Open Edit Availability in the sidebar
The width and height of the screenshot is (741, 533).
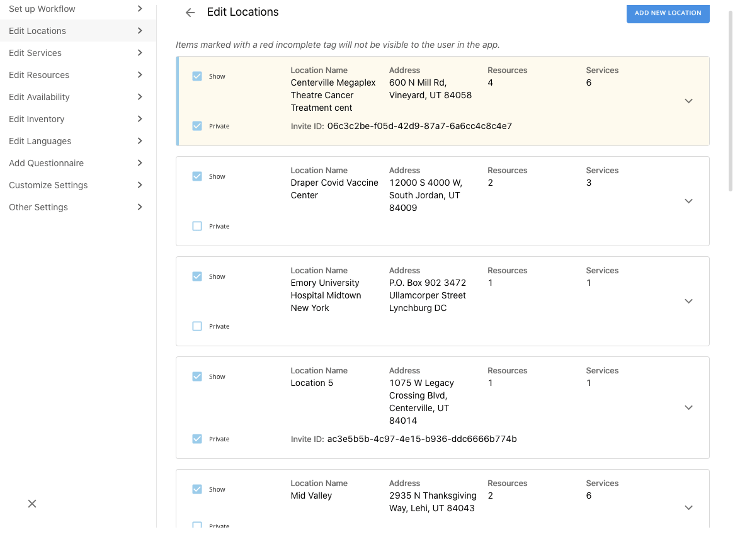click(x=78, y=97)
